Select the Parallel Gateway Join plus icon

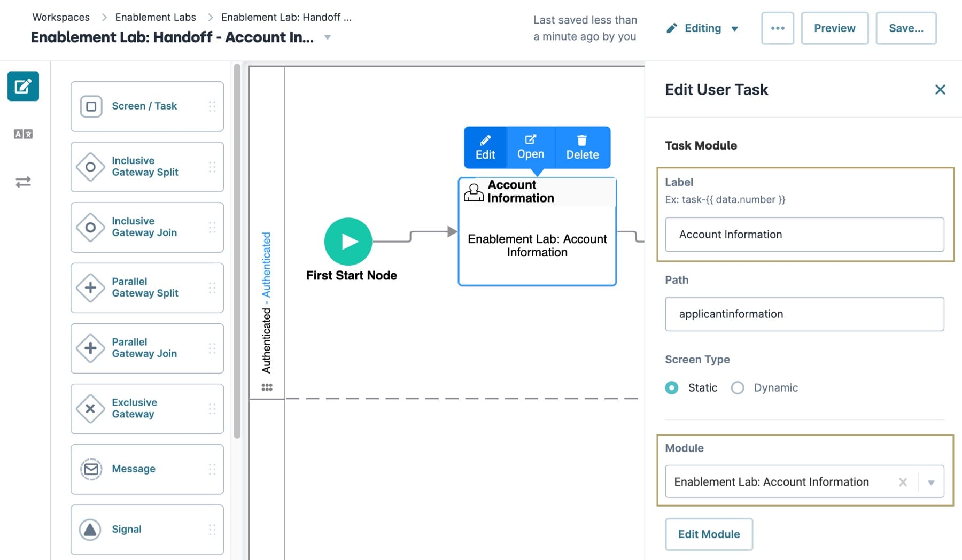pos(90,348)
